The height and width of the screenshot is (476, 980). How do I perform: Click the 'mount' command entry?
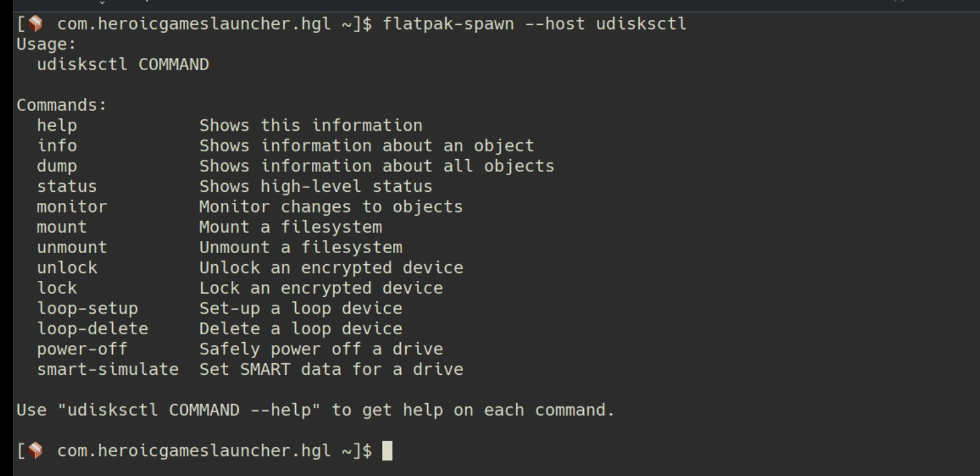62,227
